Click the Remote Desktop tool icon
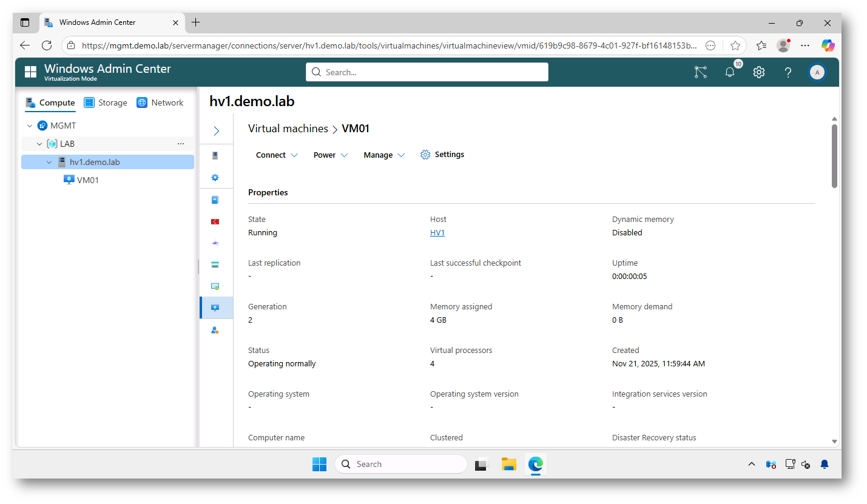867x504 pixels. click(x=215, y=286)
